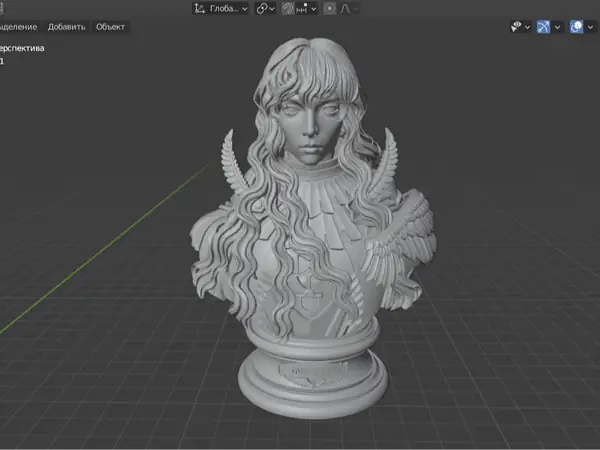Open the proportional editing falloff curve dropdown
Screen dimensions: 600x450
tap(348, 8)
